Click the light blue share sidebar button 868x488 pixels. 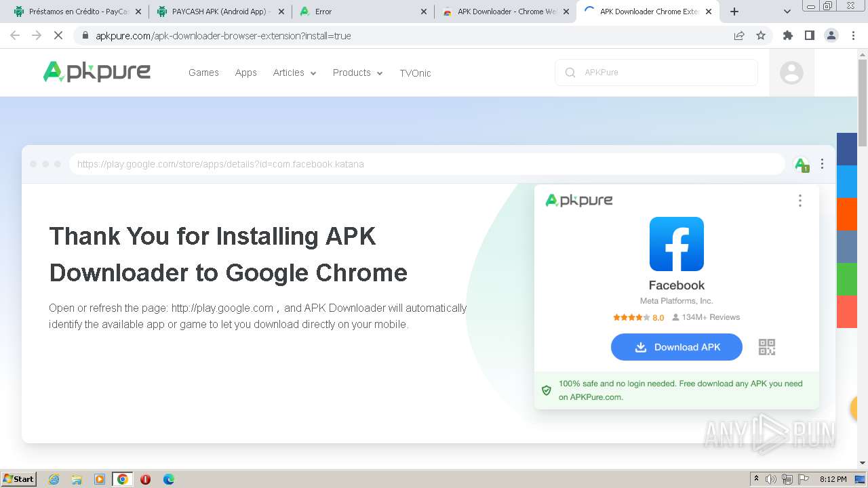click(847, 182)
